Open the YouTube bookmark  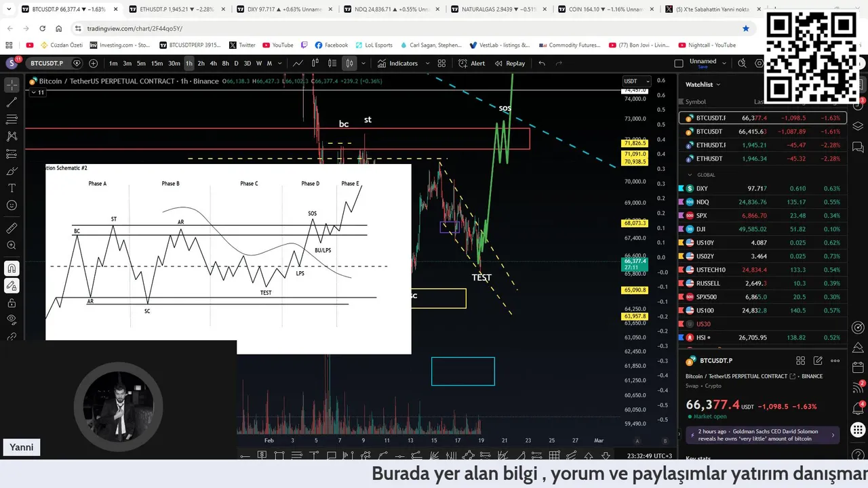pyautogui.click(x=277, y=45)
